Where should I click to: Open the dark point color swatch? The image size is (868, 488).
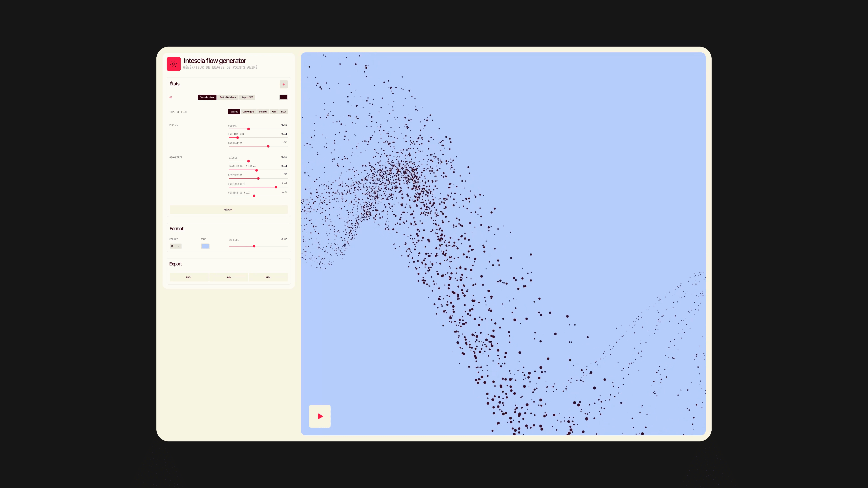coord(284,97)
